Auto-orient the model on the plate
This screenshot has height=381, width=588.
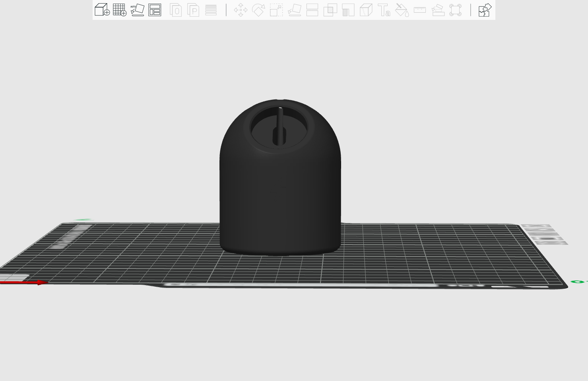click(x=138, y=10)
